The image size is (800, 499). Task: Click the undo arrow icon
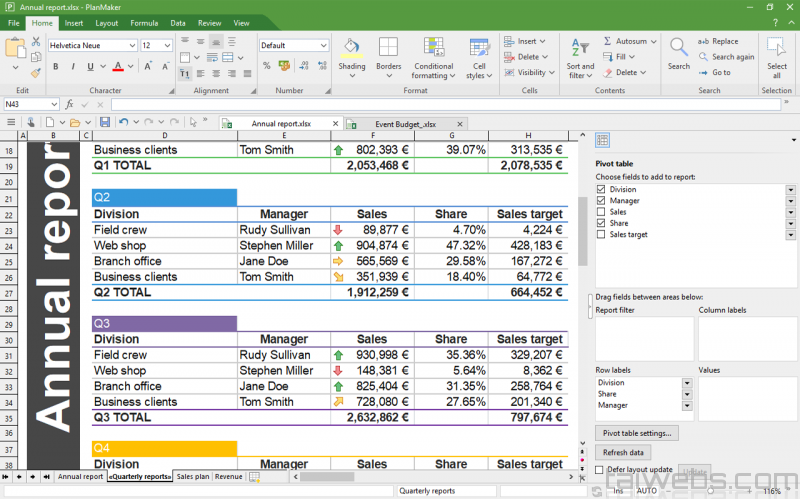(123, 122)
